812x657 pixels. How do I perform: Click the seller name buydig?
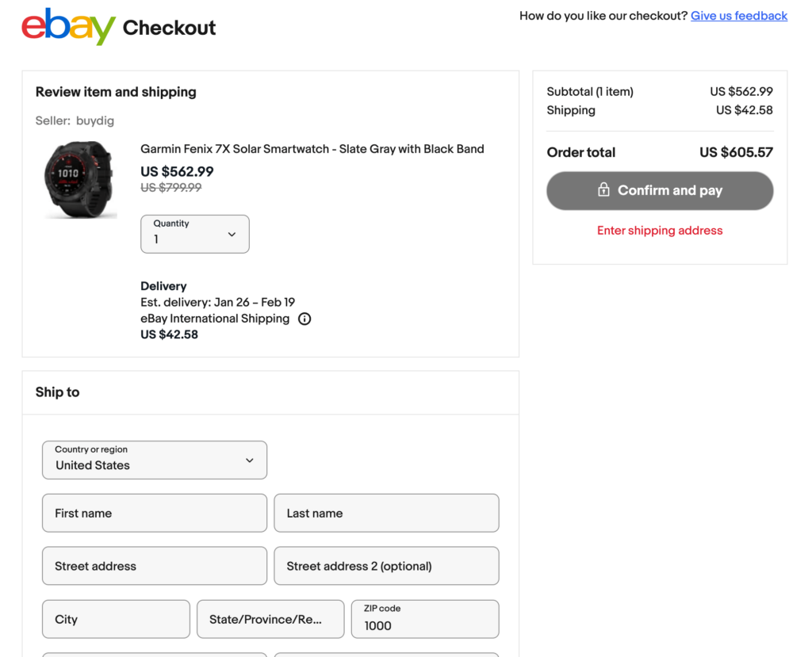coord(95,121)
